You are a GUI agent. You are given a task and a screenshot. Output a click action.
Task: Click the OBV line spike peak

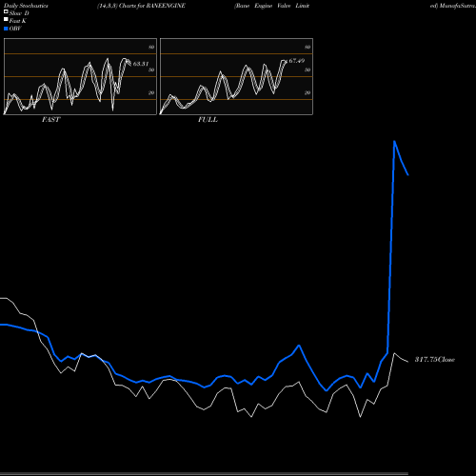pyautogui.click(x=394, y=142)
